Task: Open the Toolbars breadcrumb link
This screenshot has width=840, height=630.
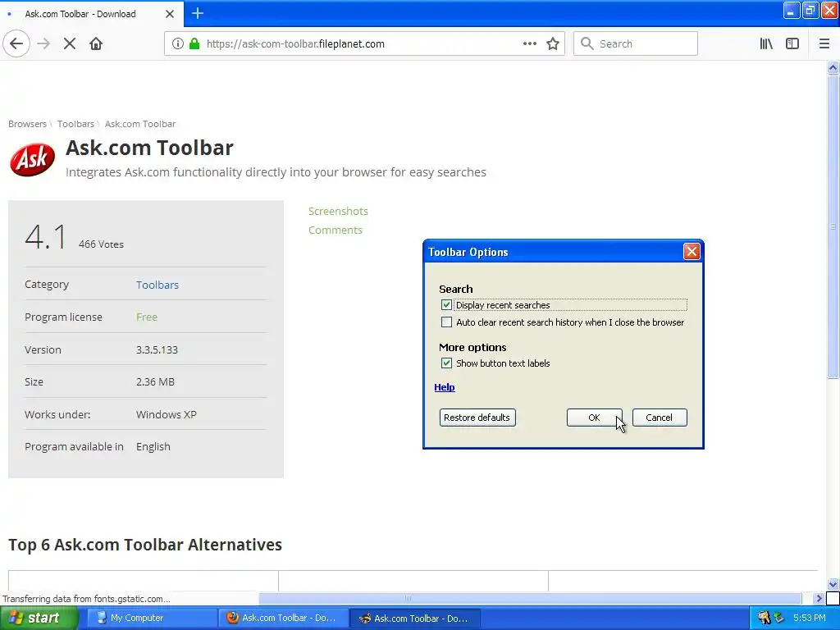Action: click(75, 124)
